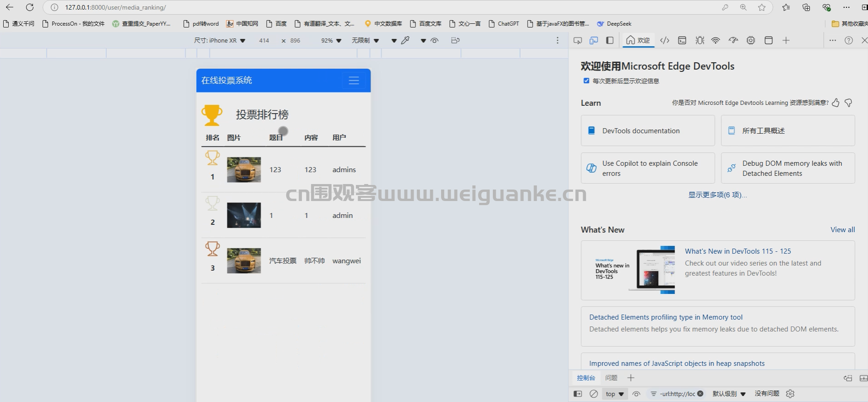Open What's New in DevTools 115 - 125 link
Screen dimensions: 868x402
738,251
